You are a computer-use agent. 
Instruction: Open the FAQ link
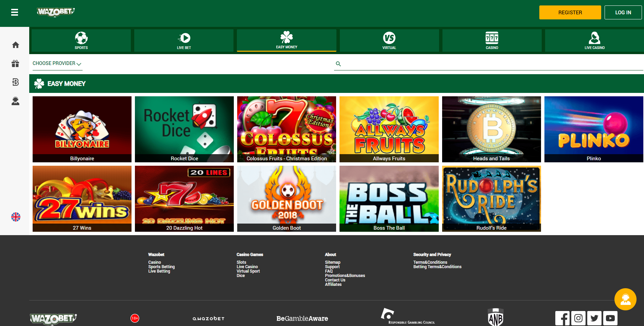[329, 271]
